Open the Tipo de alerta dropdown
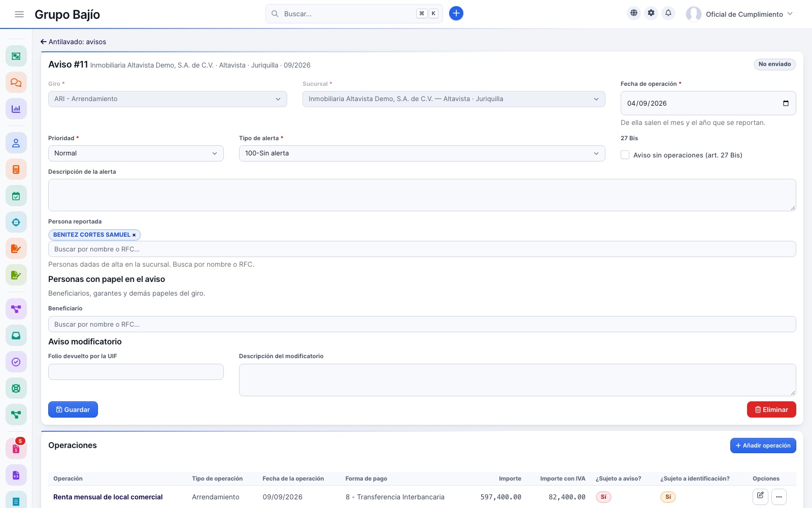Screen dimensions: 812x508 pyautogui.click(x=422, y=153)
